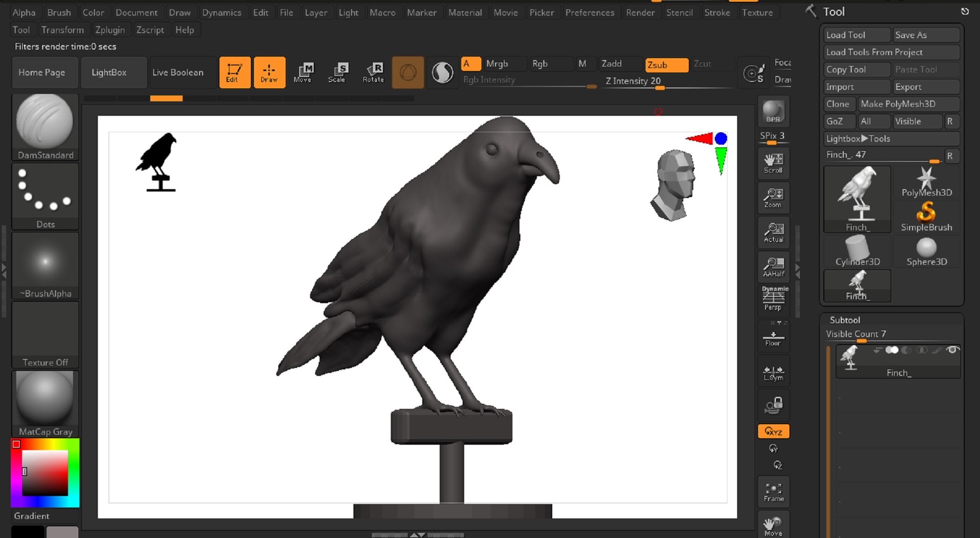Select the SimpleBrush tool thumbnail
The width and height of the screenshot is (980, 538).
(x=926, y=217)
